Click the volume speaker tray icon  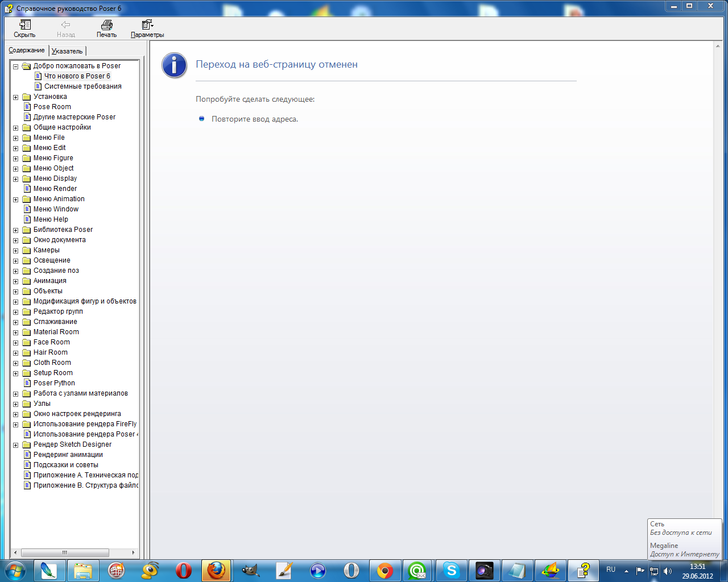(x=668, y=571)
